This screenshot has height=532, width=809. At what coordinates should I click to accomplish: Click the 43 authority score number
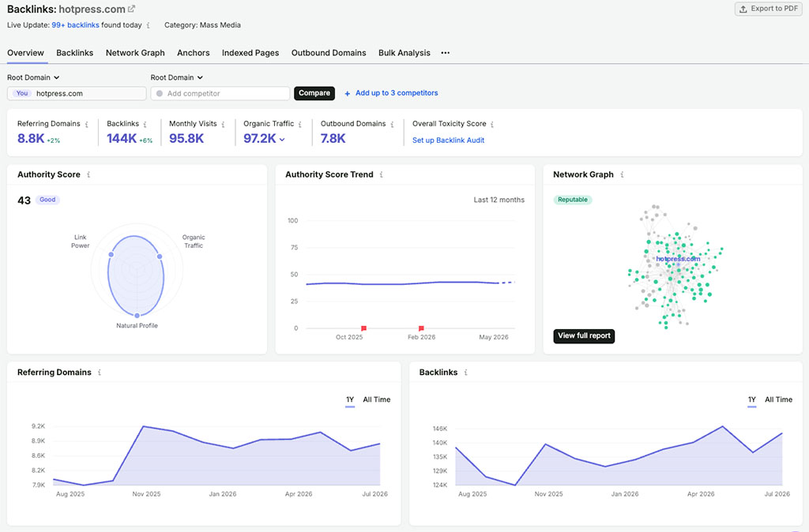(x=24, y=200)
